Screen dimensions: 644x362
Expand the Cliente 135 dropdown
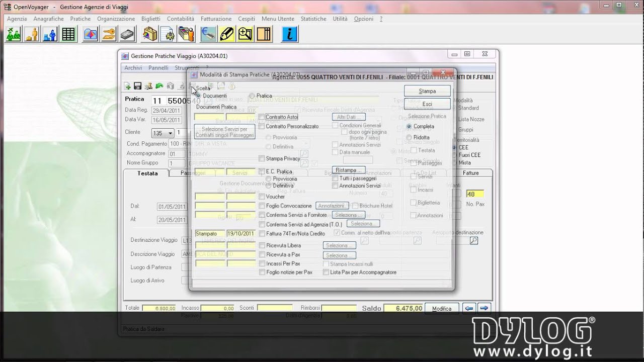tap(171, 133)
